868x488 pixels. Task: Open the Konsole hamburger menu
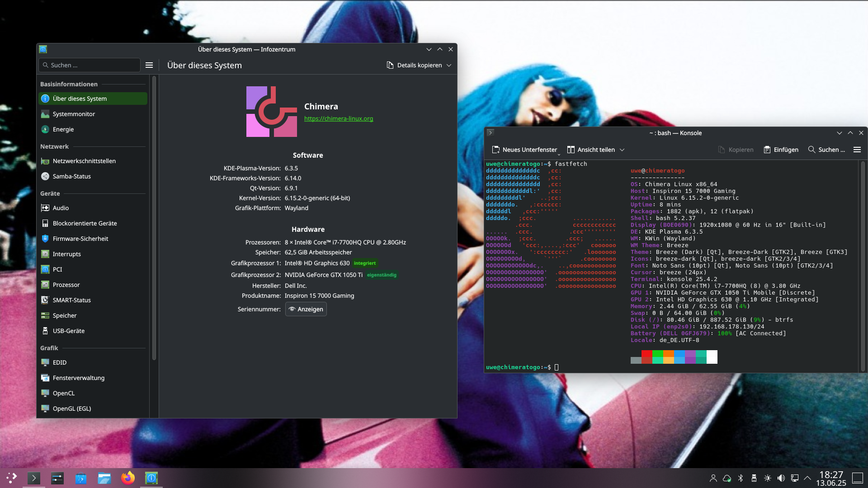[857, 150]
